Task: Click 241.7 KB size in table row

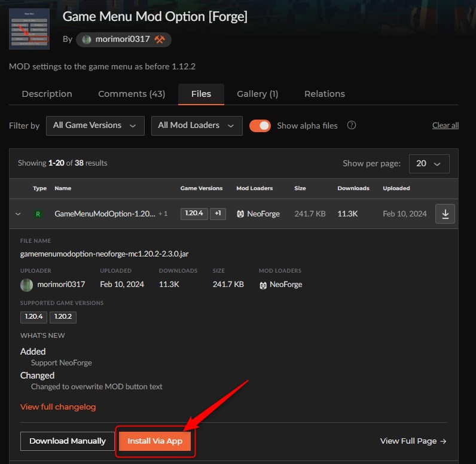Action: [x=310, y=214]
